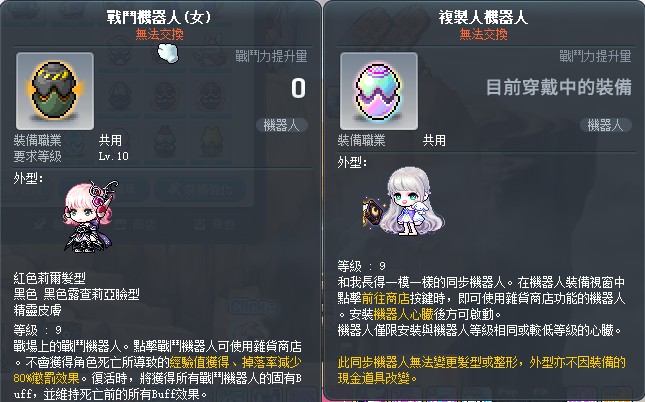This screenshot has height=402, width=645.
Task: Click the green battle android egg icon
Action: pyautogui.click(x=55, y=91)
